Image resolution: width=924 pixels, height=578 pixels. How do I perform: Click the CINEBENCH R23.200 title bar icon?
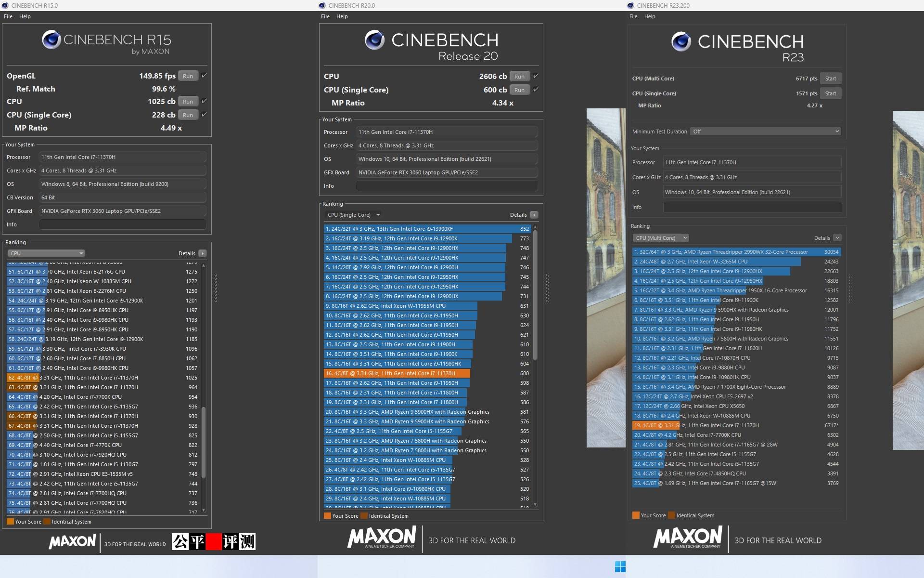(x=631, y=5)
